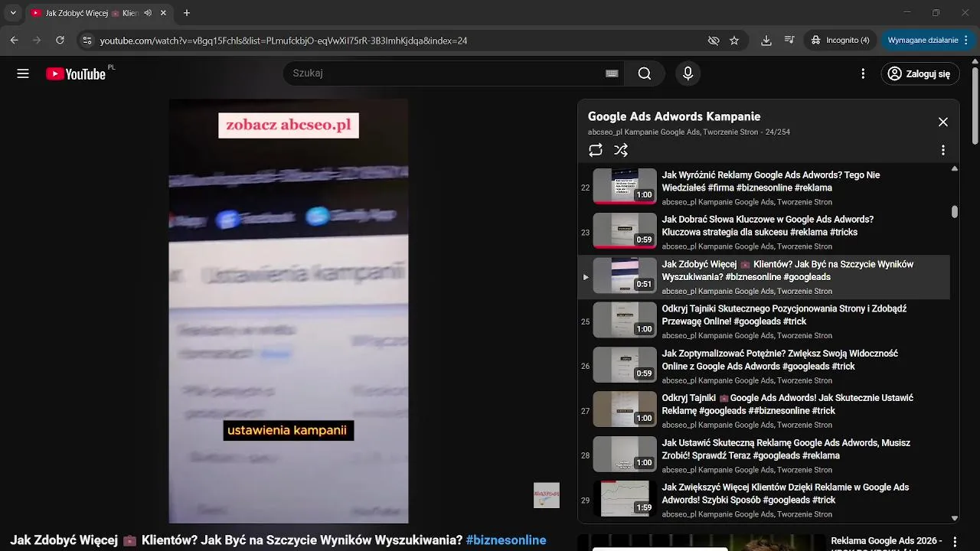Click the browser address bar URL
980x551 pixels.
pyautogui.click(x=283, y=41)
